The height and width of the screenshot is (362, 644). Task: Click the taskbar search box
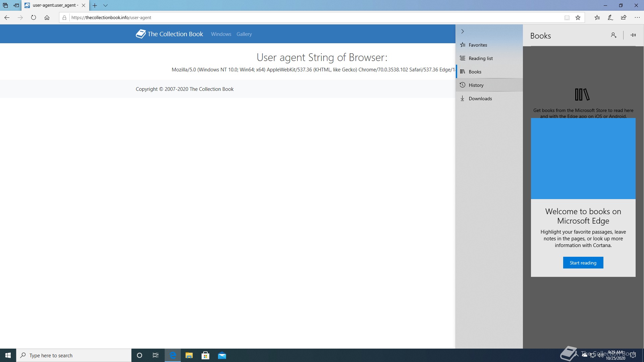pyautogui.click(x=74, y=355)
